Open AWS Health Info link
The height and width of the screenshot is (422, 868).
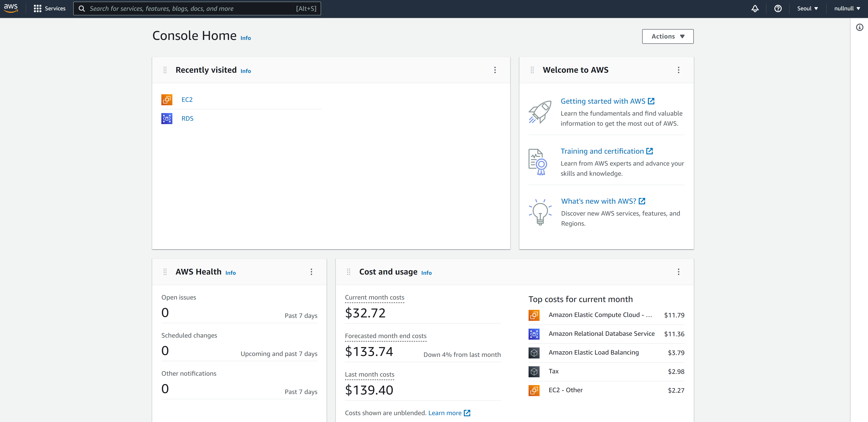click(x=230, y=273)
